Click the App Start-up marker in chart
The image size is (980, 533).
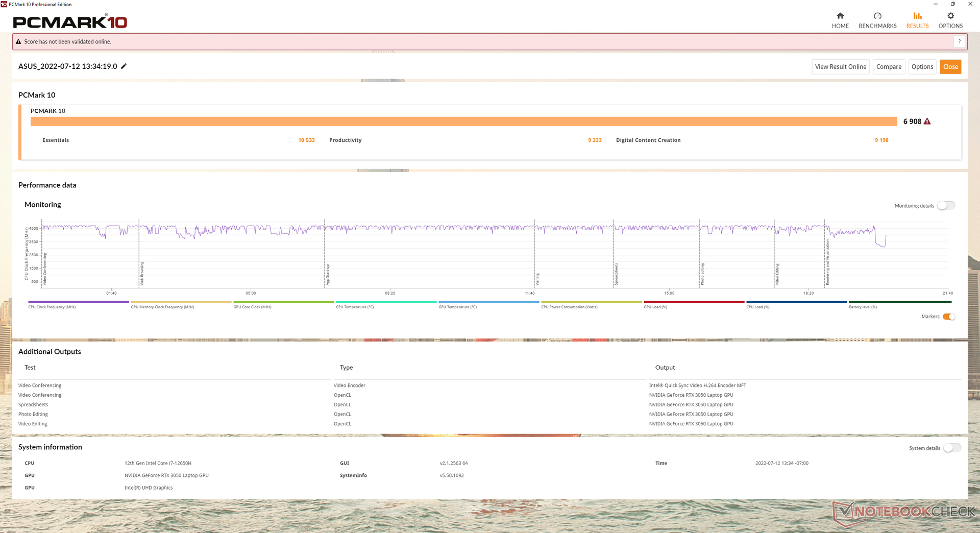(328, 274)
